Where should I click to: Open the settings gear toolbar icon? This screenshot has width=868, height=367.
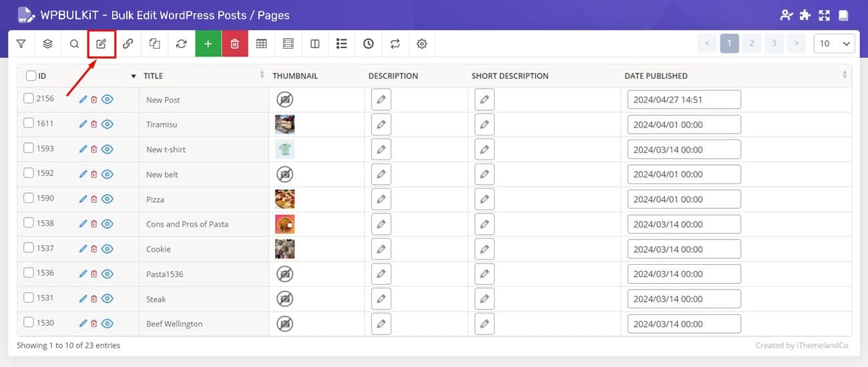[x=422, y=44]
